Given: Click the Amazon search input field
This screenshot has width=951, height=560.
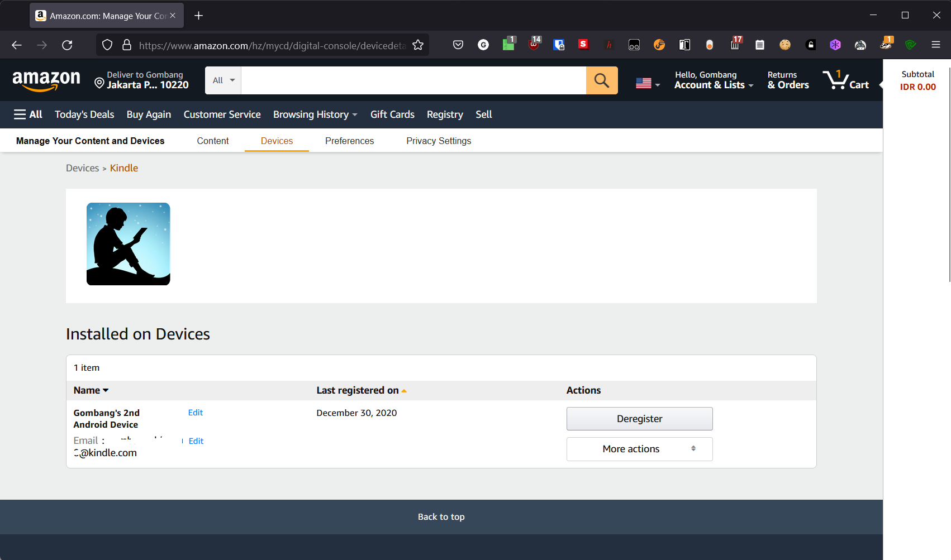Looking at the screenshot, I should coord(413,80).
